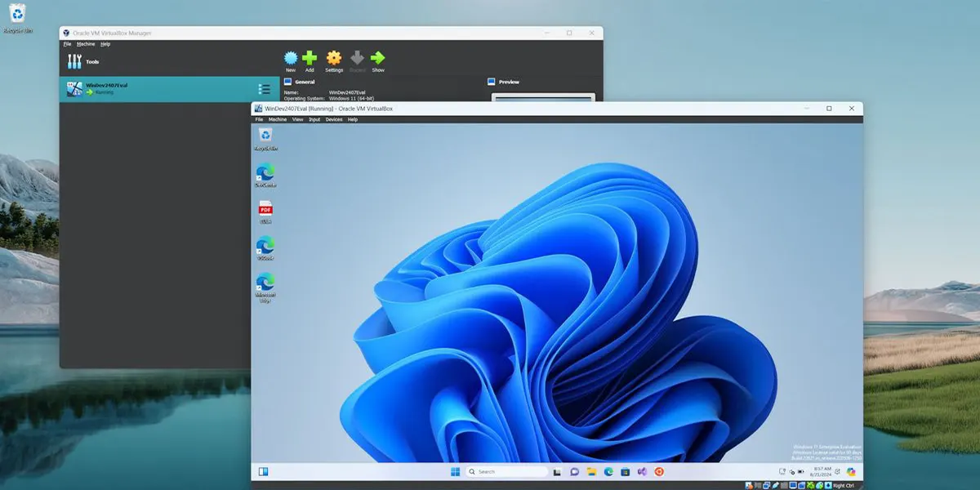Open Machine menu in VirtualBox Manager window
980x490 pixels.
coord(86,44)
